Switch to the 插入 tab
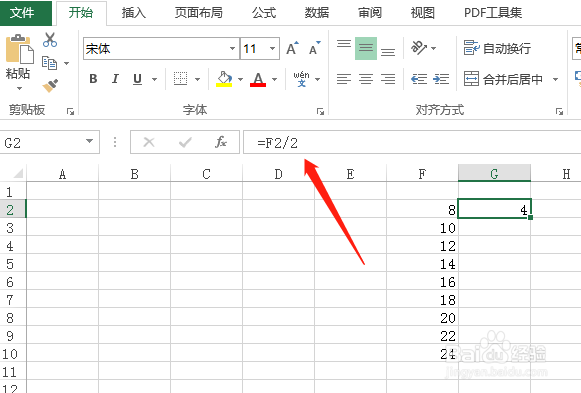The width and height of the screenshot is (581, 393). (x=134, y=13)
